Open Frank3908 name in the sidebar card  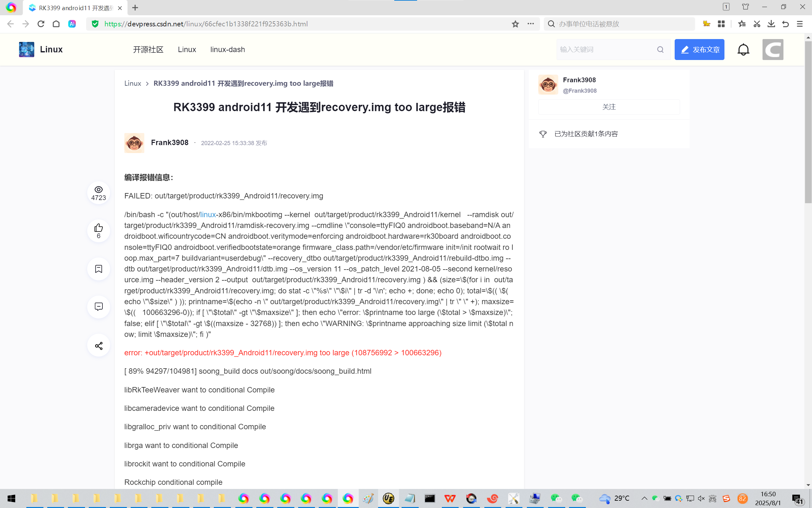pyautogui.click(x=579, y=80)
